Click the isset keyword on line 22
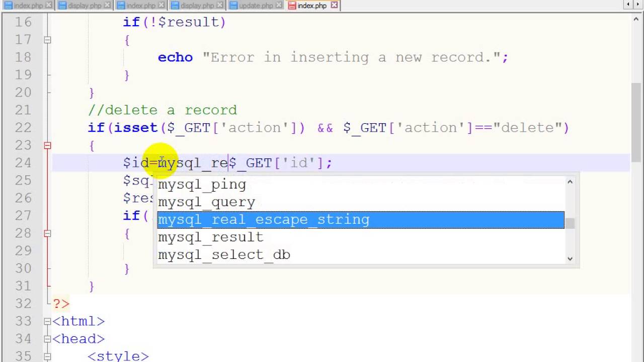The image size is (644, 362). point(135,128)
